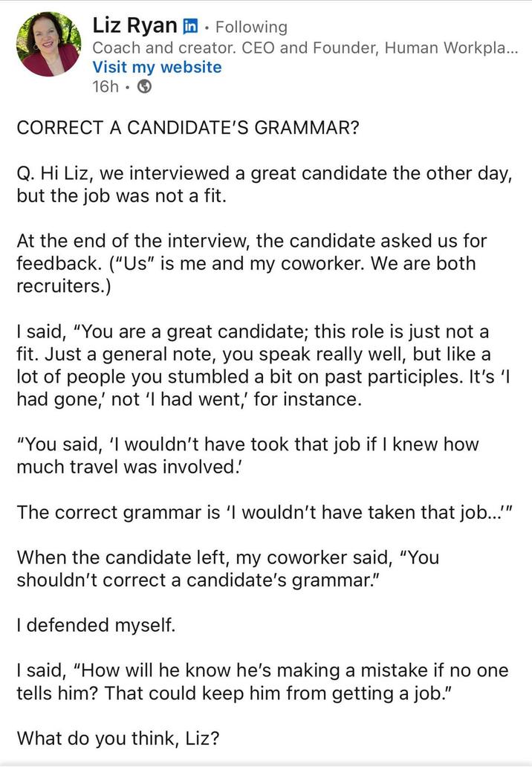Viewport: 532px width, 770px height.
Task: Click the LinkedIn badge icon beside Liz Ryan's name
Action: 190,26
